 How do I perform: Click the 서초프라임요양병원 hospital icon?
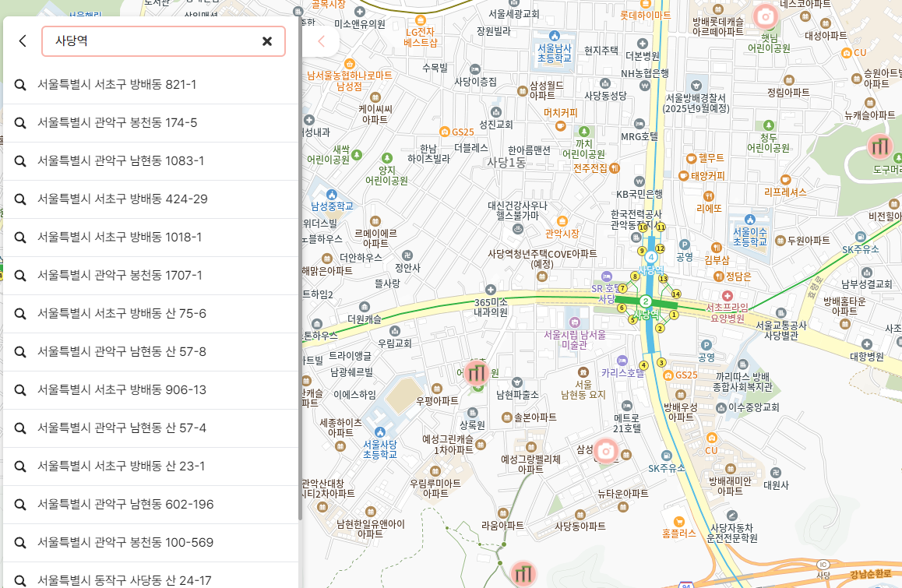(727, 296)
